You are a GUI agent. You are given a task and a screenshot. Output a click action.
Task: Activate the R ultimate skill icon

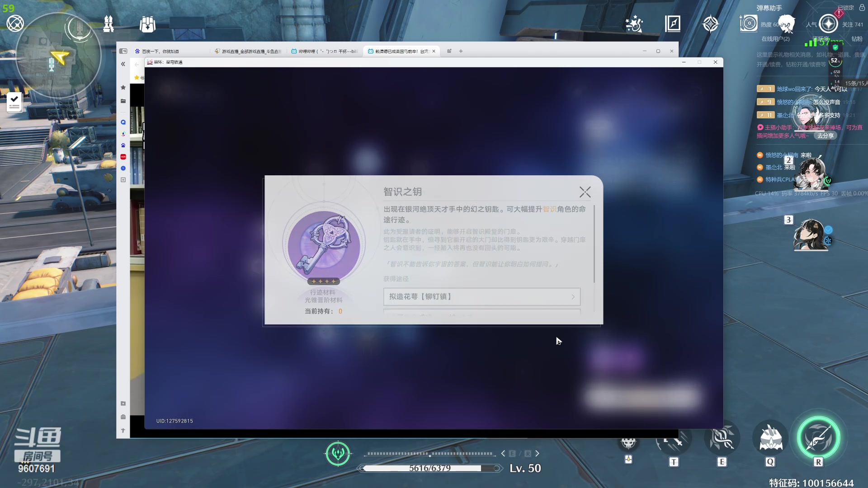[x=818, y=438]
